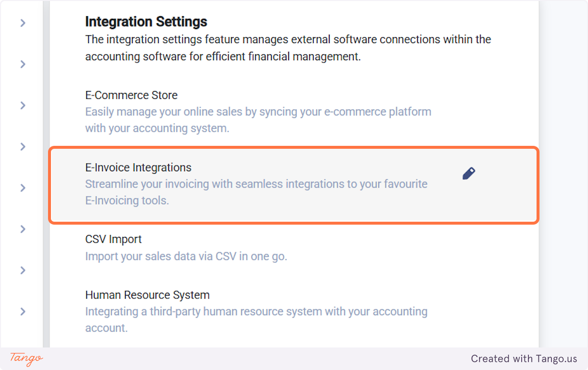This screenshot has height=370, width=588.
Task: Click the 'Easily manage your online sales' description
Action: 258,112
